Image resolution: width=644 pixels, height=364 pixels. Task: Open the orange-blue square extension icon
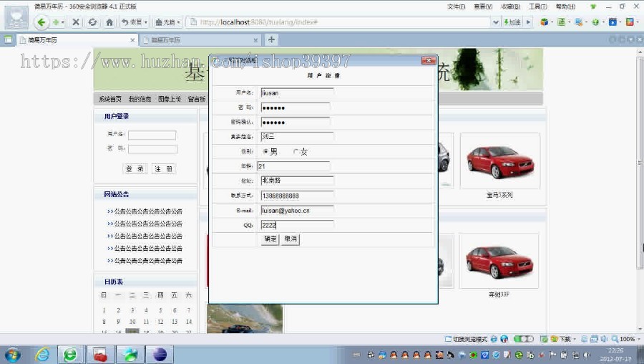tap(630, 22)
